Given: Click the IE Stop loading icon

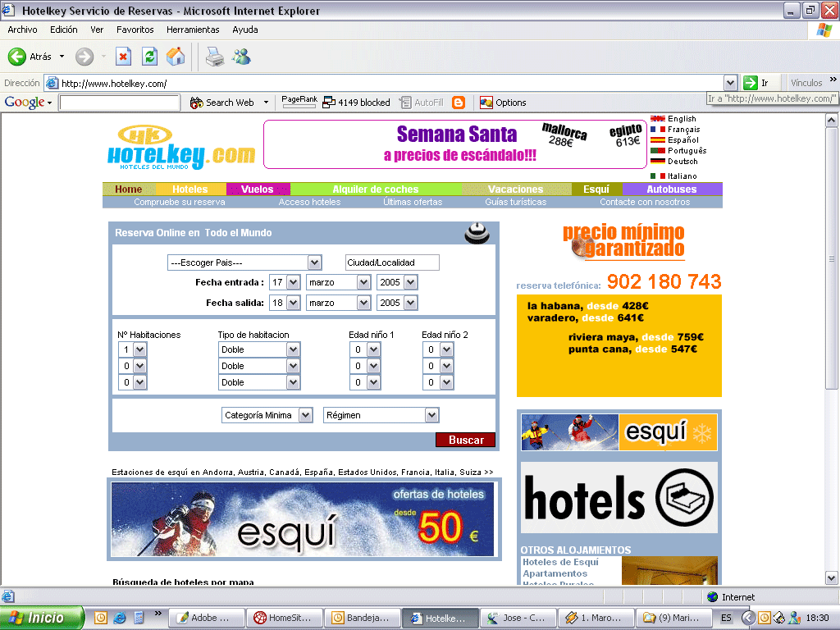Looking at the screenshot, I should (x=123, y=57).
